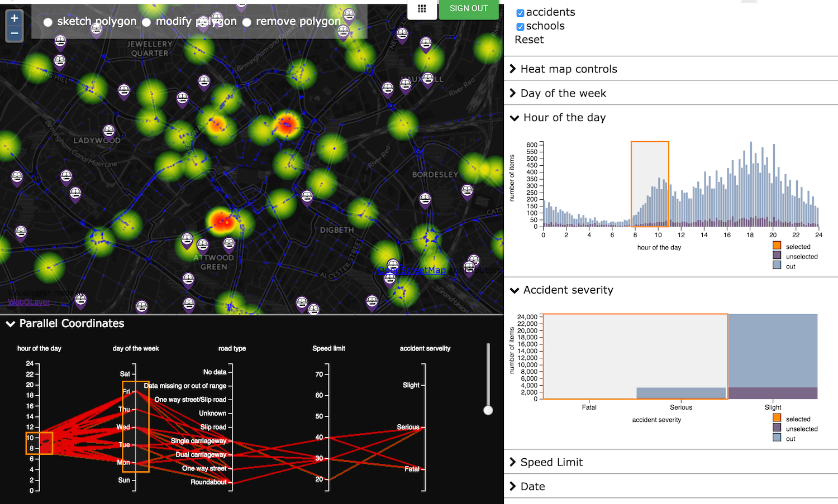The height and width of the screenshot is (504, 838).
Task: Expand the Day of the week section
Action: (563, 93)
